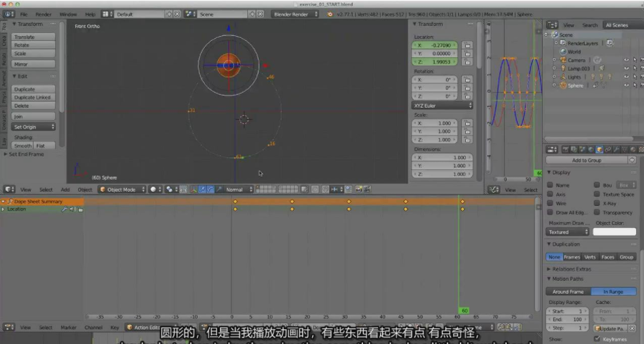This screenshot has height=344, width=644.
Task: Open the Object Mode selector
Action: click(x=123, y=189)
